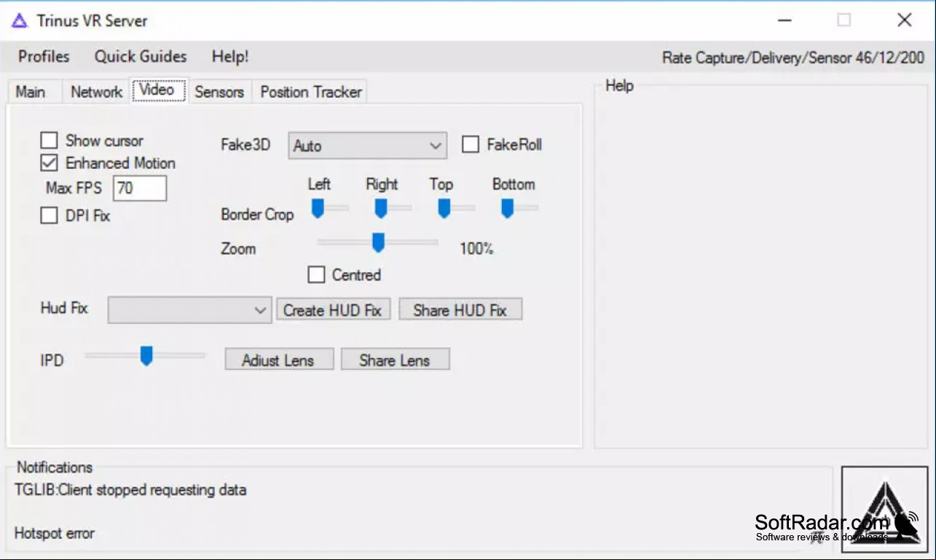
Task: Click the Max FPS input field
Action: click(x=140, y=188)
